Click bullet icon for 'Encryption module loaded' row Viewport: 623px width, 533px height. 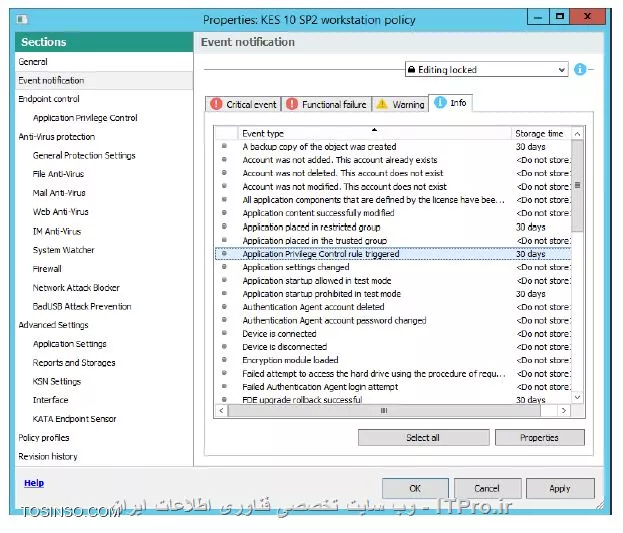224,359
